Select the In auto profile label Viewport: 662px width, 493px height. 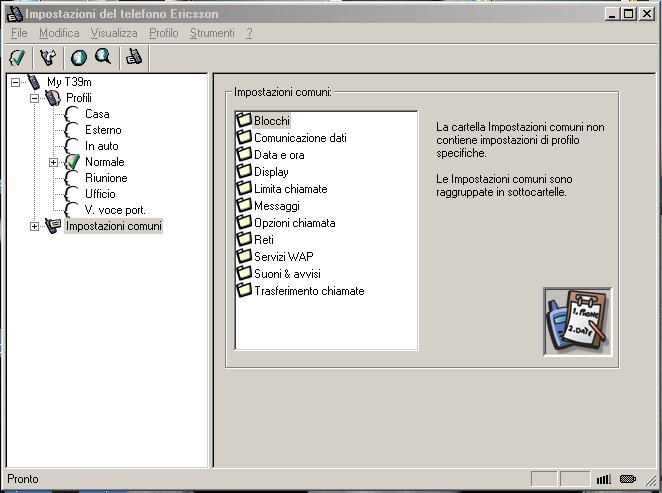pyautogui.click(x=102, y=146)
